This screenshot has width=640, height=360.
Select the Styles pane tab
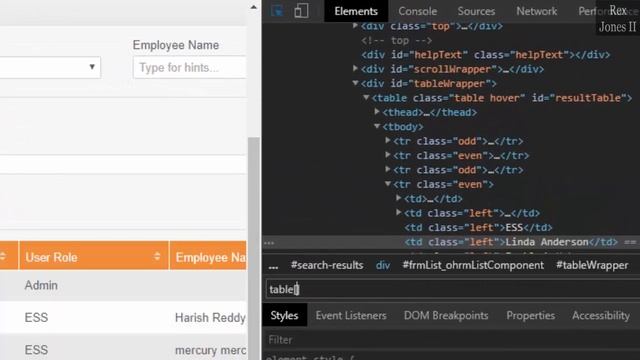click(x=284, y=315)
